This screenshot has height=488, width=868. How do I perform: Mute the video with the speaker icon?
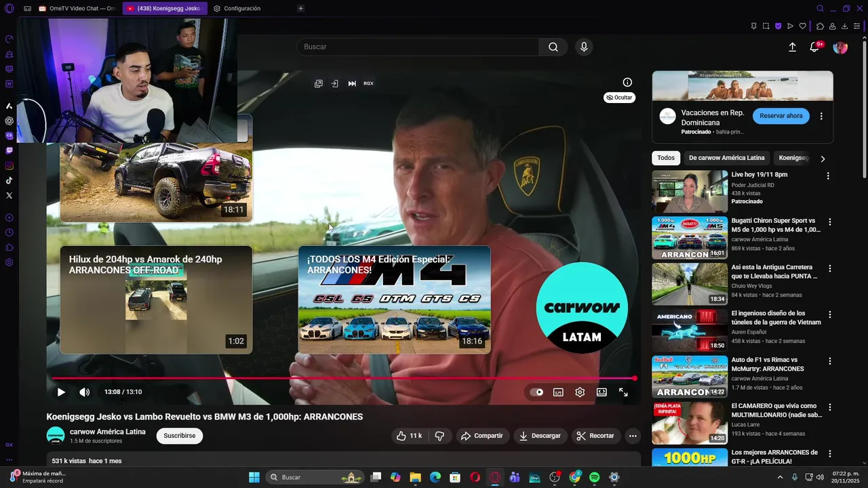click(84, 392)
